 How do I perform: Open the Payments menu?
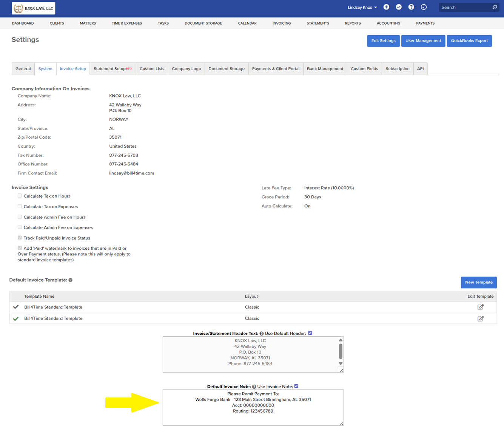click(x=425, y=23)
